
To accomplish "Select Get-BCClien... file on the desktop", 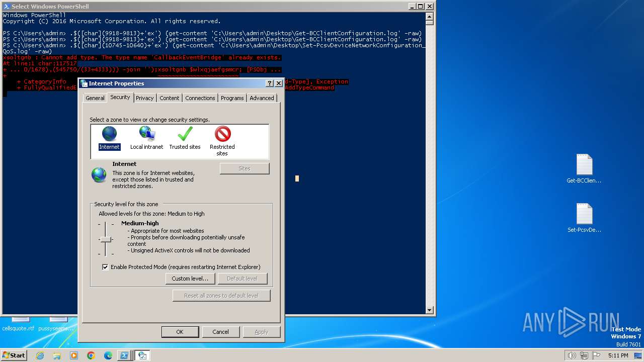I will click(x=584, y=169).
